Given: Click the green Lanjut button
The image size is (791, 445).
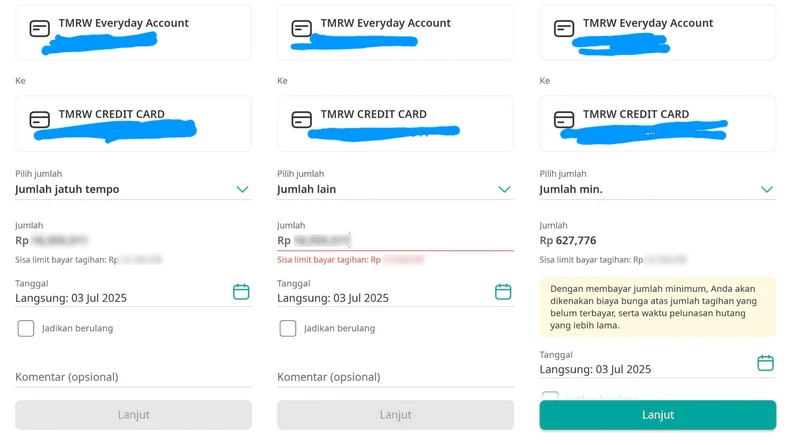Looking at the screenshot, I should [x=658, y=415].
